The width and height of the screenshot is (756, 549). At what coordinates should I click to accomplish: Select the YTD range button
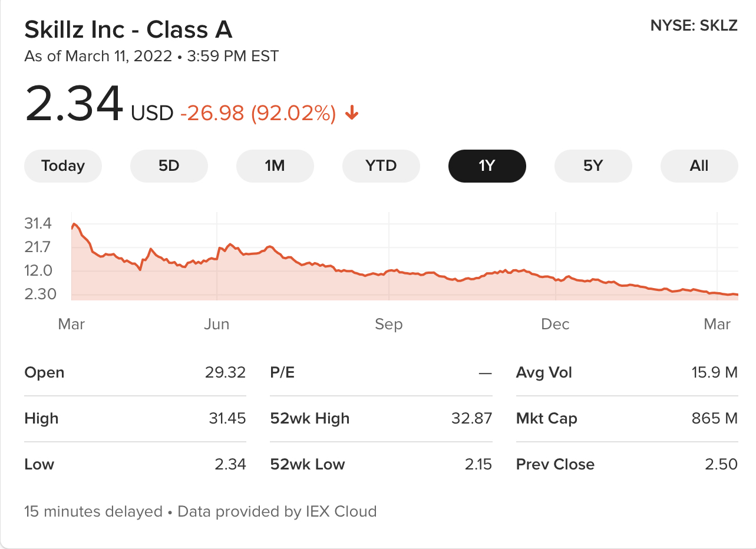coord(381,166)
